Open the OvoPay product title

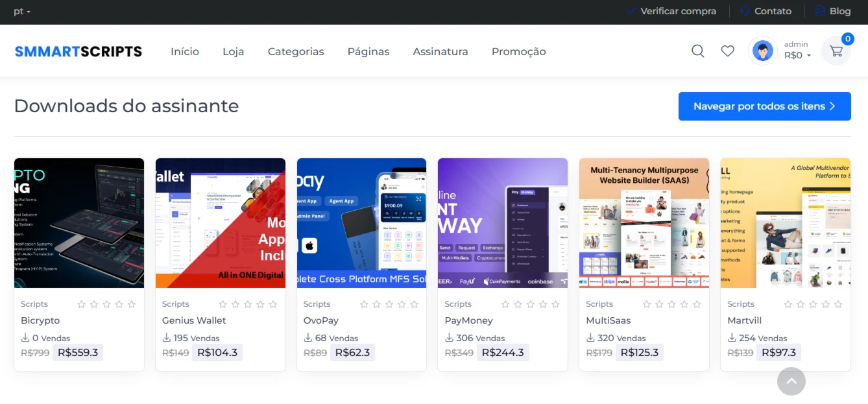(x=321, y=320)
